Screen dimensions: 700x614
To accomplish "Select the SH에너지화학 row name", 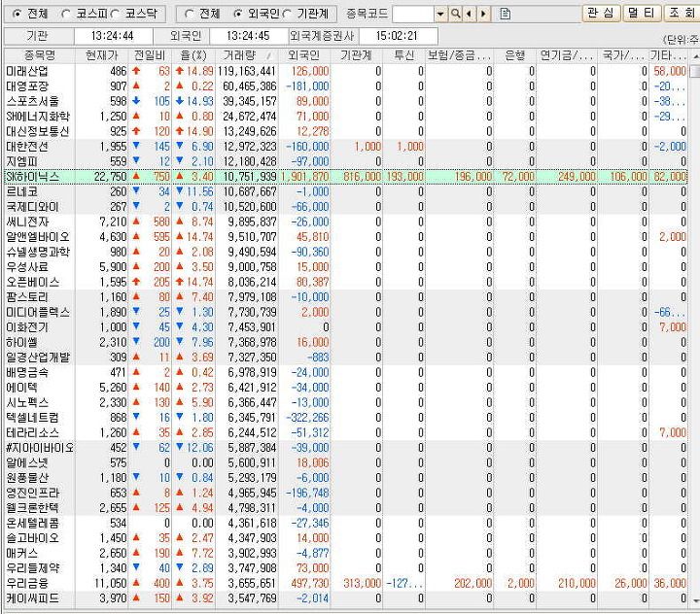I will (38, 117).
